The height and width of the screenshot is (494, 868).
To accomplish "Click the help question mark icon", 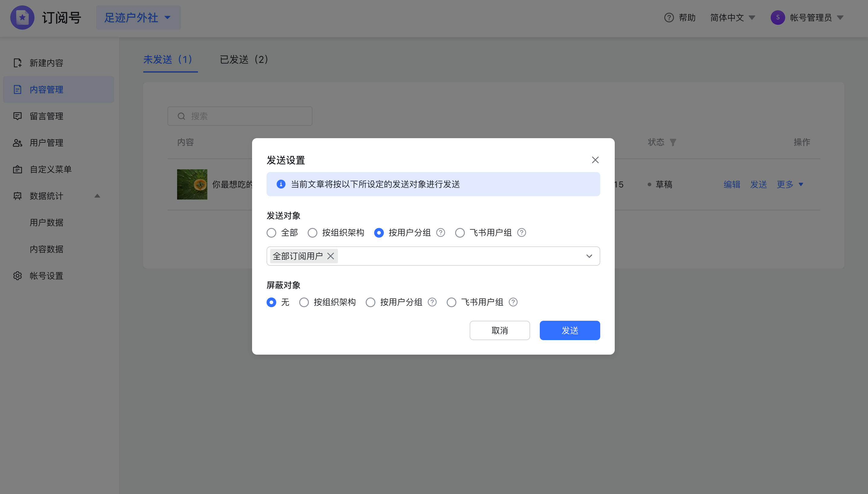I will pos(669,18).
